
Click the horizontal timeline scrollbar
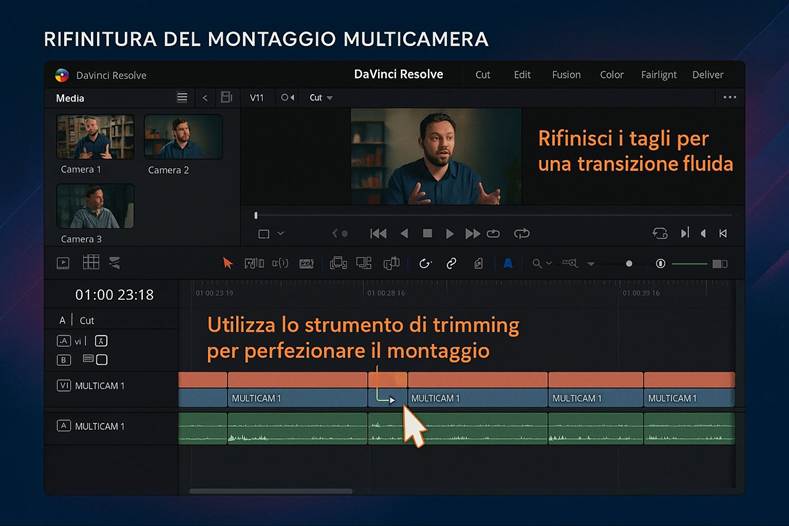(271, 491)
